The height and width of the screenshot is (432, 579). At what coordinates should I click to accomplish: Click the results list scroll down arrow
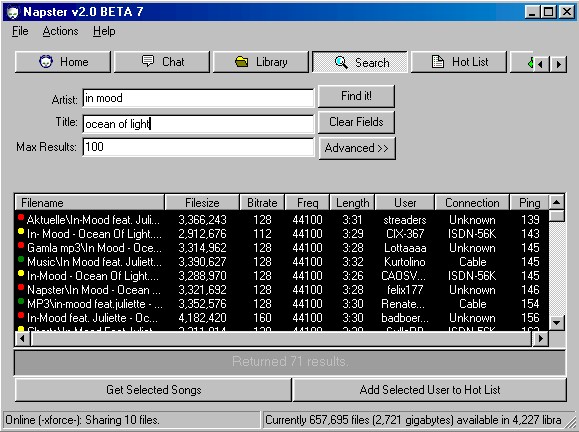[556, 323]
